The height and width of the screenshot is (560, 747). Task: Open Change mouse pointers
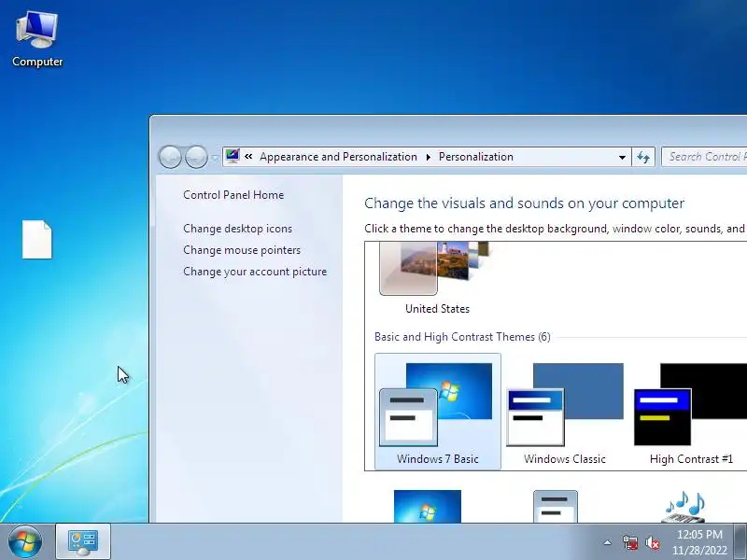click(x=242, y=250)
